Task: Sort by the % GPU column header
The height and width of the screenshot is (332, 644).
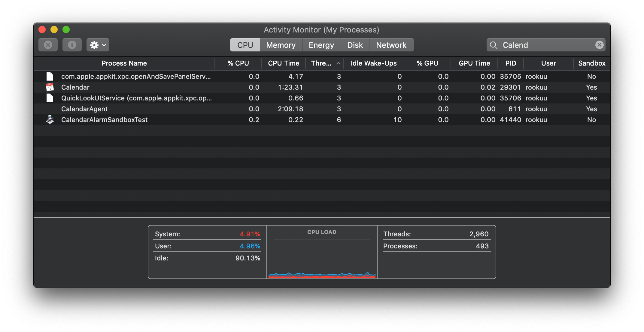Action: tap(427, 63)
